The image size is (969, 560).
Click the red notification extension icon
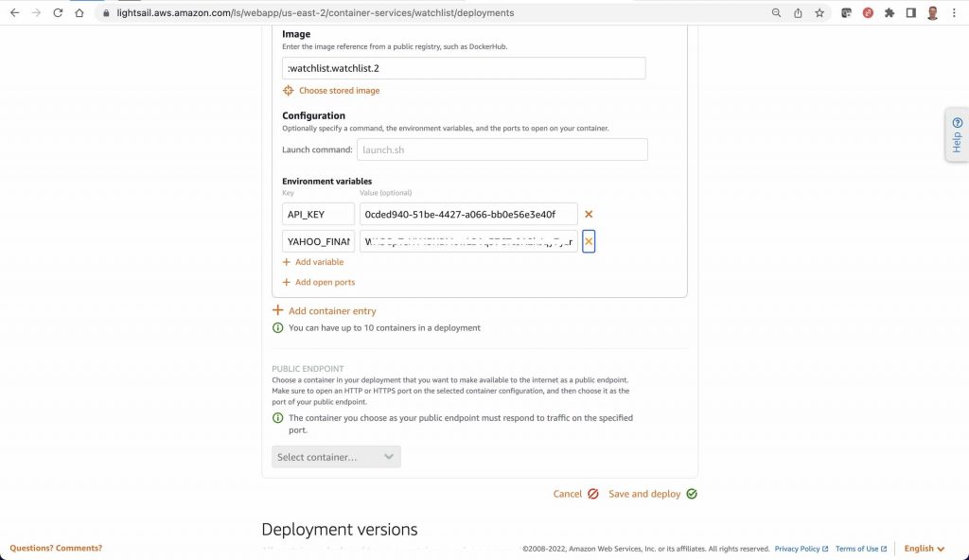tap(867, 13)
